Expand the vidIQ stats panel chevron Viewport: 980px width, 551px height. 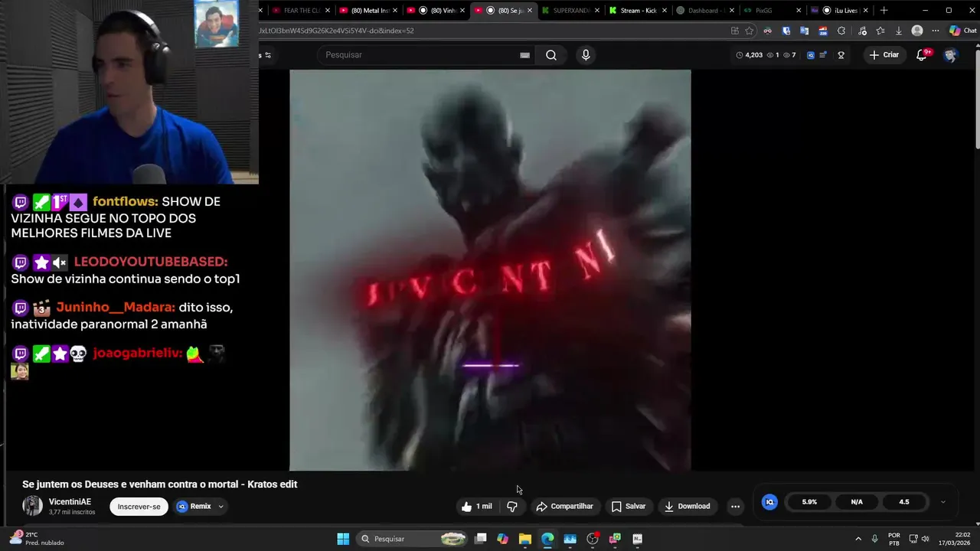click(942, 502)
